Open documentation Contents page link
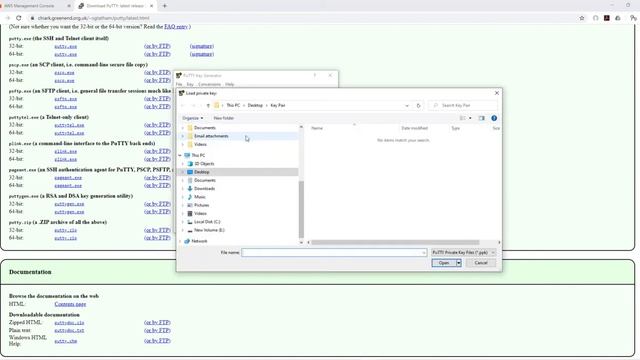This screenshot has height=360, width=640. [70, 304]
